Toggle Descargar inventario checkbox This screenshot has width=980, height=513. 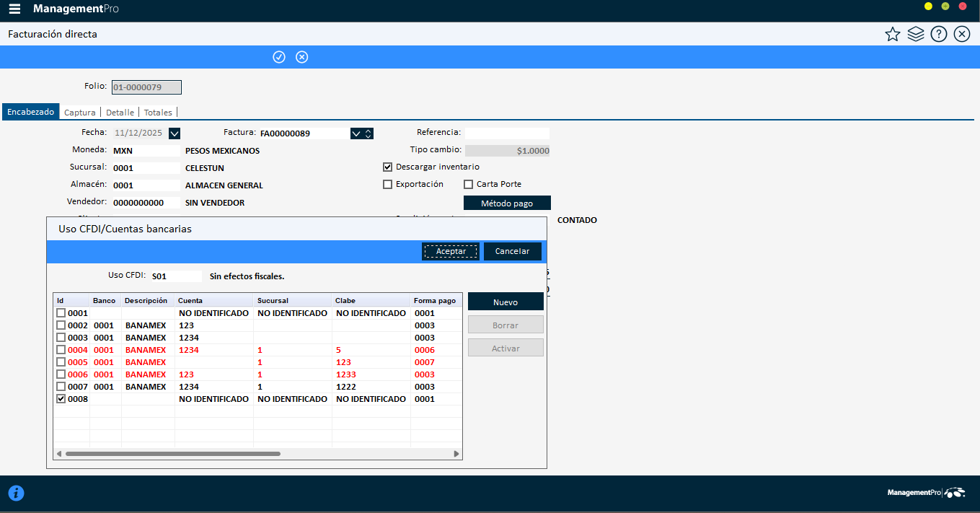tap(388, 167)
